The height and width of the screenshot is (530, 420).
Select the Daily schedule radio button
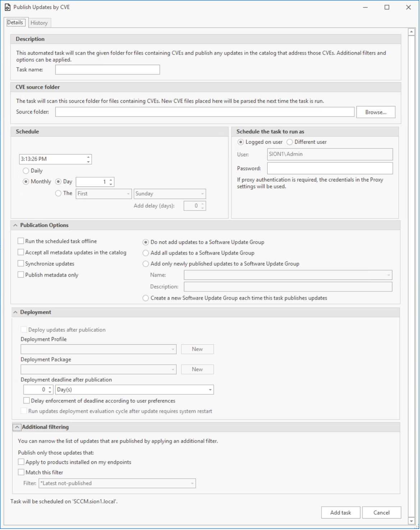click(26, 171)
